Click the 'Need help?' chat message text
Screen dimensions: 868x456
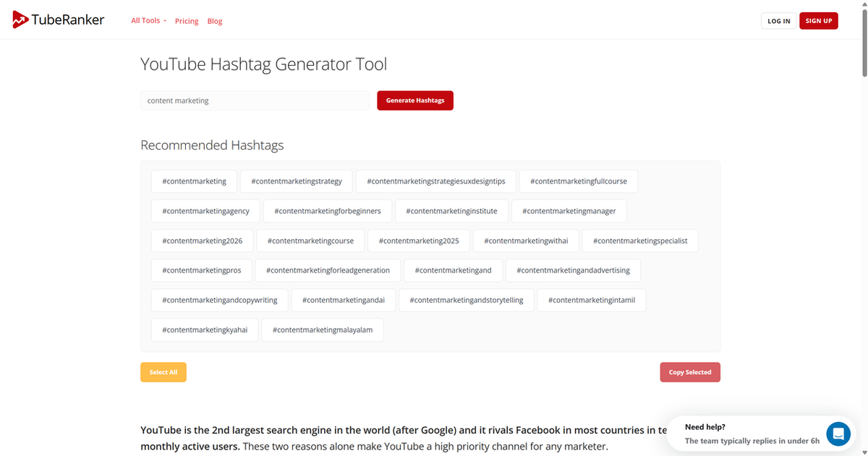705,427
